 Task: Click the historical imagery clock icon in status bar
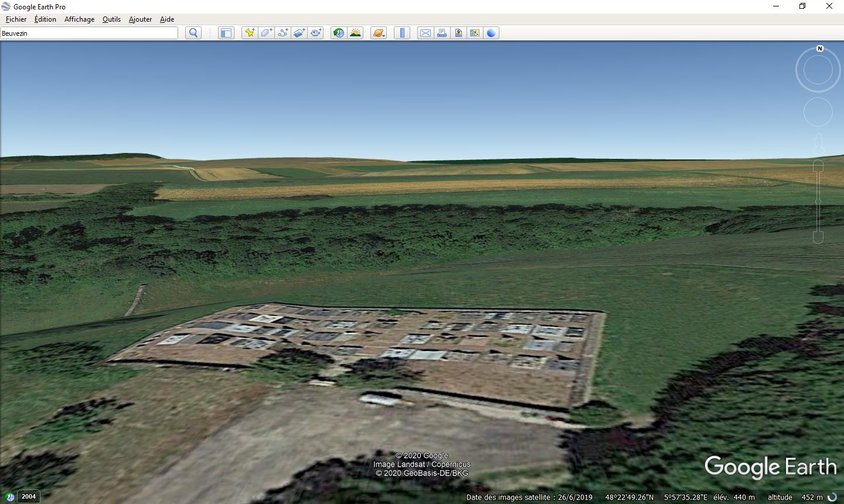point(9,497)
